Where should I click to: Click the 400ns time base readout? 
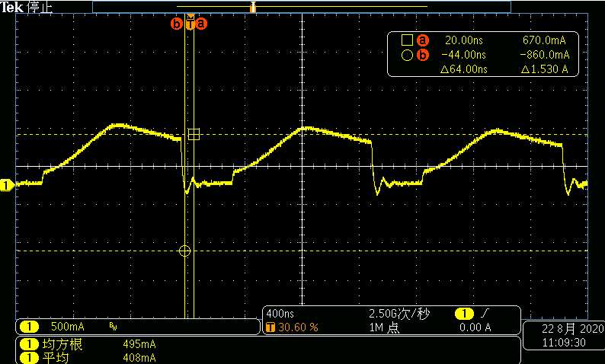coord(280,314)
